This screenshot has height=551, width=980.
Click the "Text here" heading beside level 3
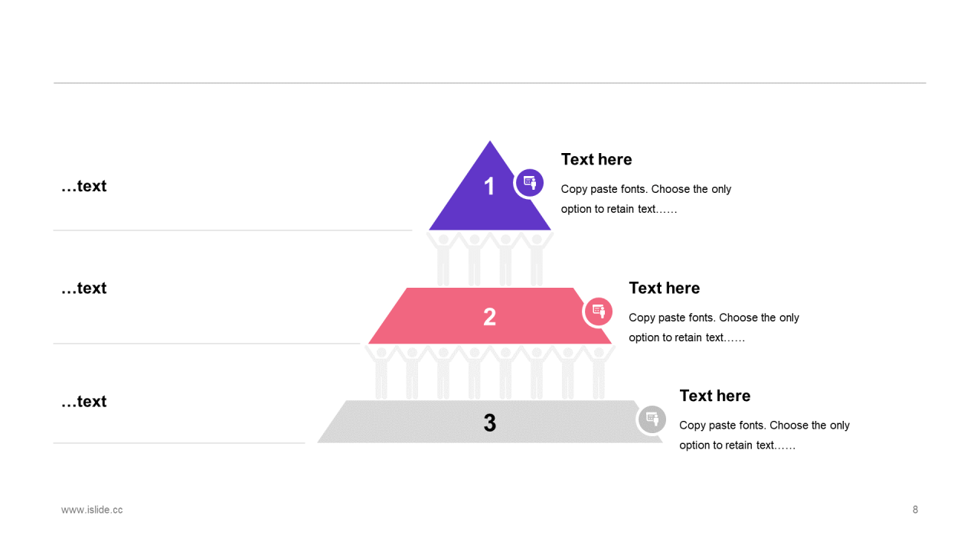click(x=715, y=396)
